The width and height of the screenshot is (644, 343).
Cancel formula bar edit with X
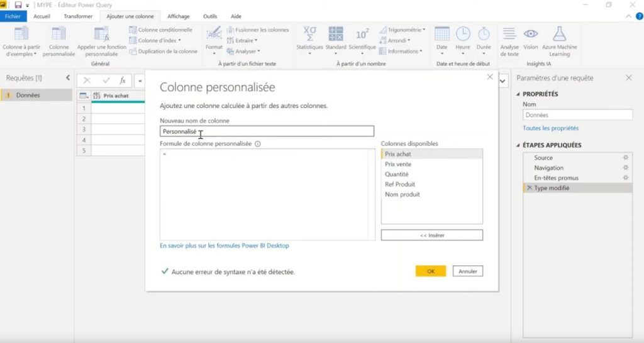(87, 81)
